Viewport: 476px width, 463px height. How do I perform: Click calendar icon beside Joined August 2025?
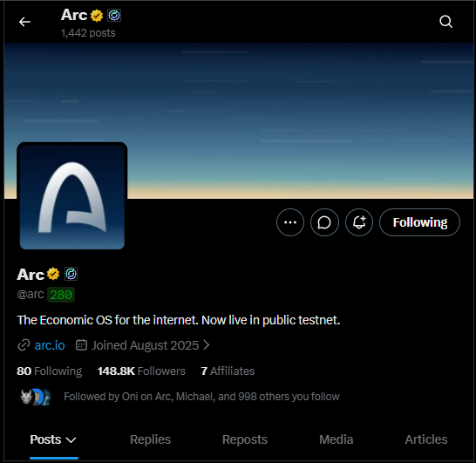(x=81, y=345)
